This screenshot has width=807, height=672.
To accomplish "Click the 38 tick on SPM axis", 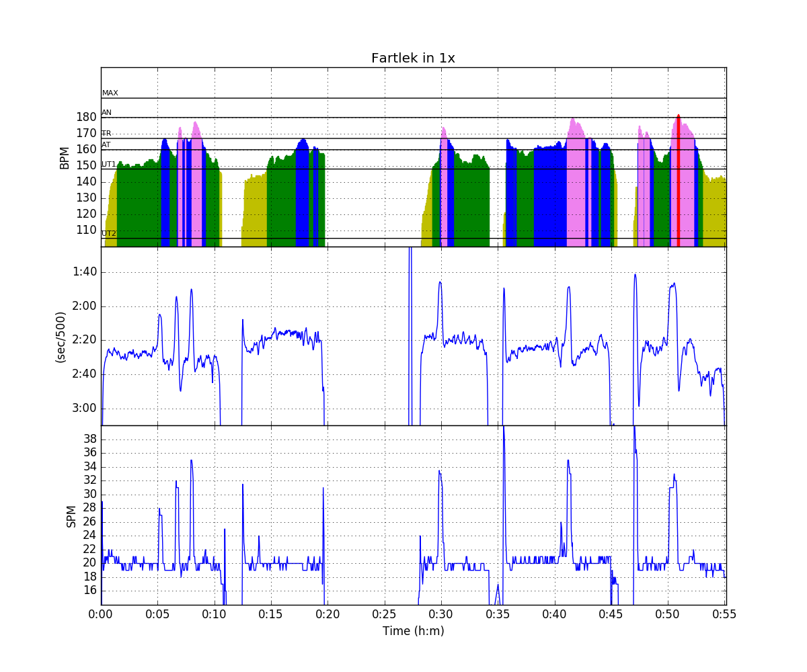I will (x=89, y=439).
